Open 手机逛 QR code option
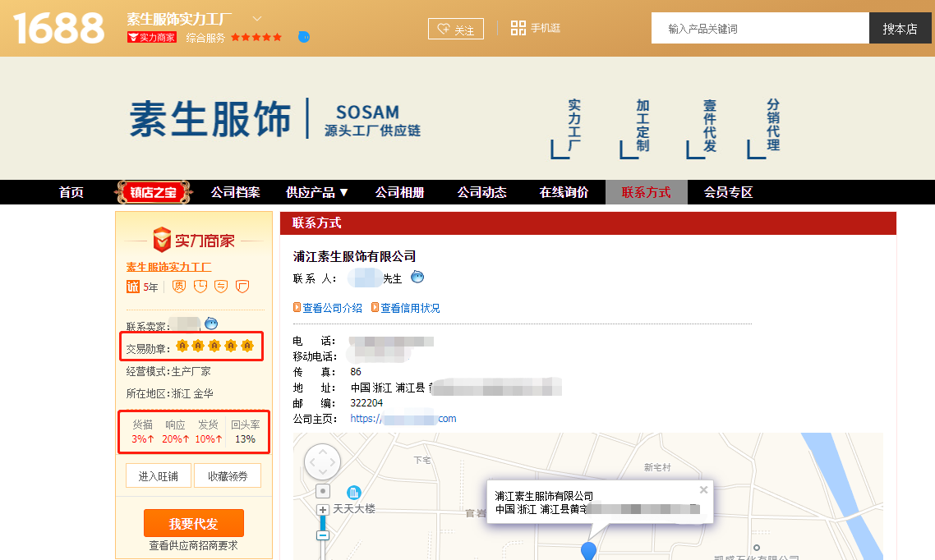This screenshot has height=560, width=935. pos(536,28)
